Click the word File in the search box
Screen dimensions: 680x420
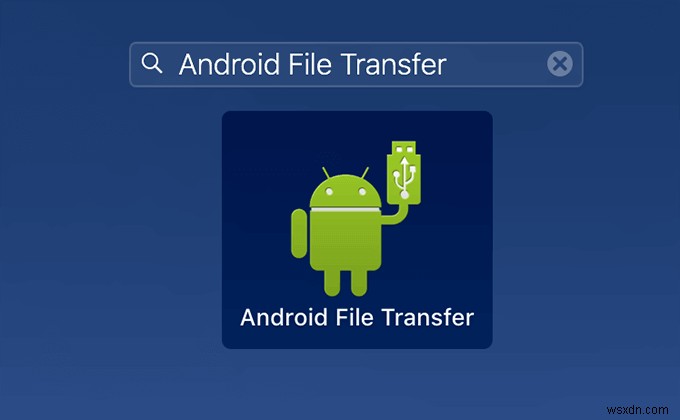(310, 64)
